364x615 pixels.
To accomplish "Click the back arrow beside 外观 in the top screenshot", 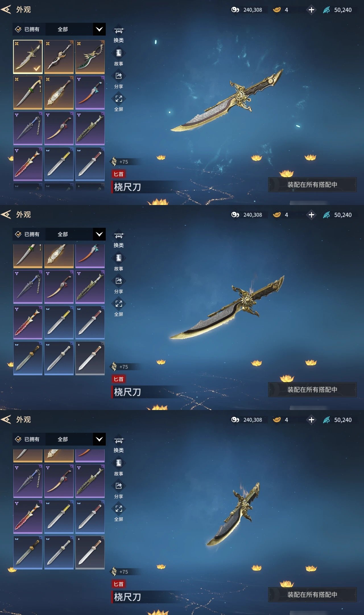I will [x=6, y=9].
